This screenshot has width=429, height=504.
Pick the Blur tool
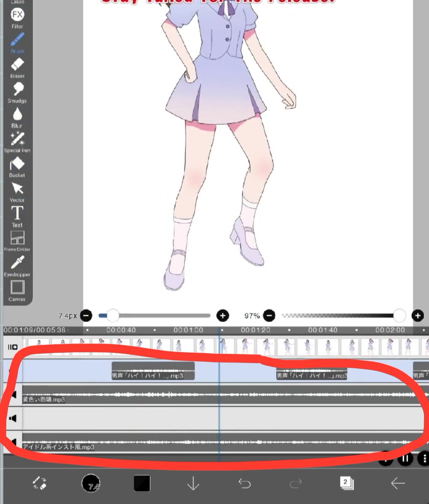tap(17, 118)
